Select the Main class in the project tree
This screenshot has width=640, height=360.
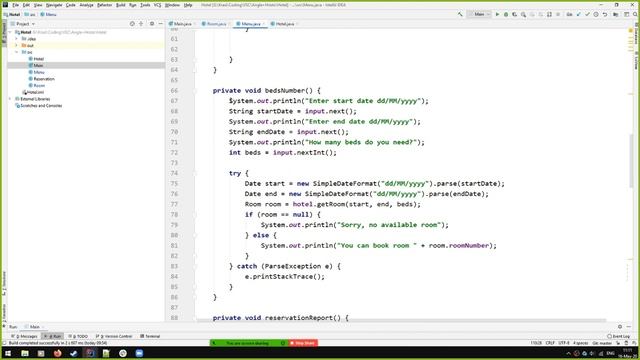pyautogui.click(x=36, y=65)
